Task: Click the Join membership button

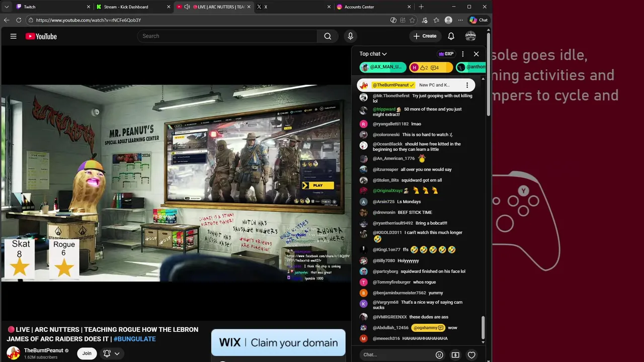Action: pyautogui.click(x=87, y=353)
